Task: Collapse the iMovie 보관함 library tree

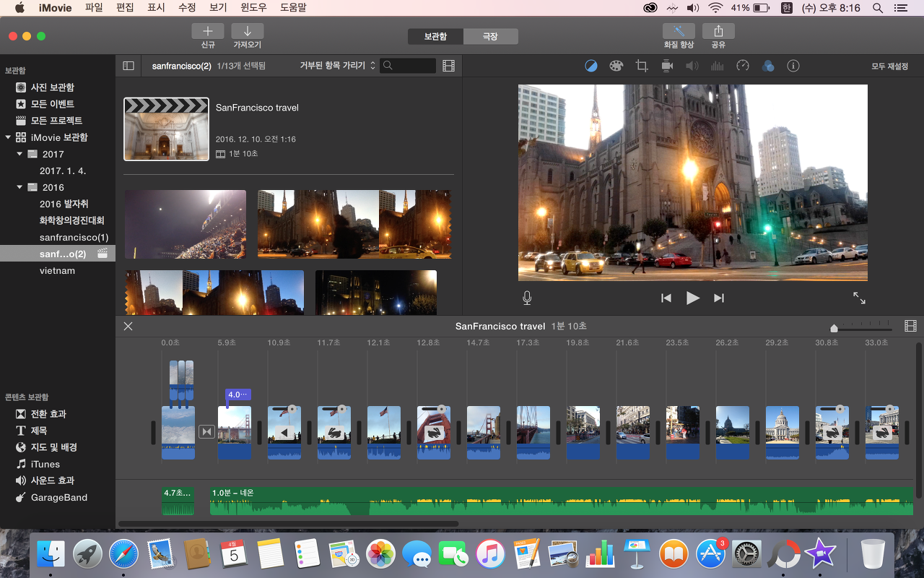Action: [8, 137]
